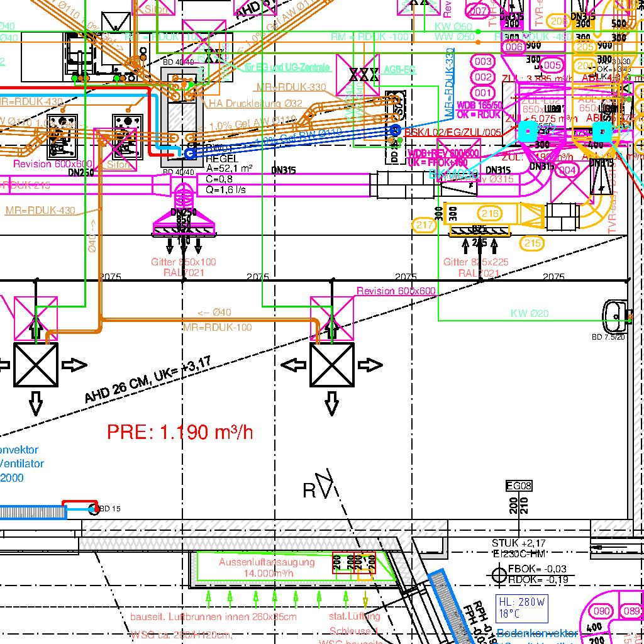Screen dimensions: 644x644
Task: Click the yellow oval tag "216"
Action: 490,214
